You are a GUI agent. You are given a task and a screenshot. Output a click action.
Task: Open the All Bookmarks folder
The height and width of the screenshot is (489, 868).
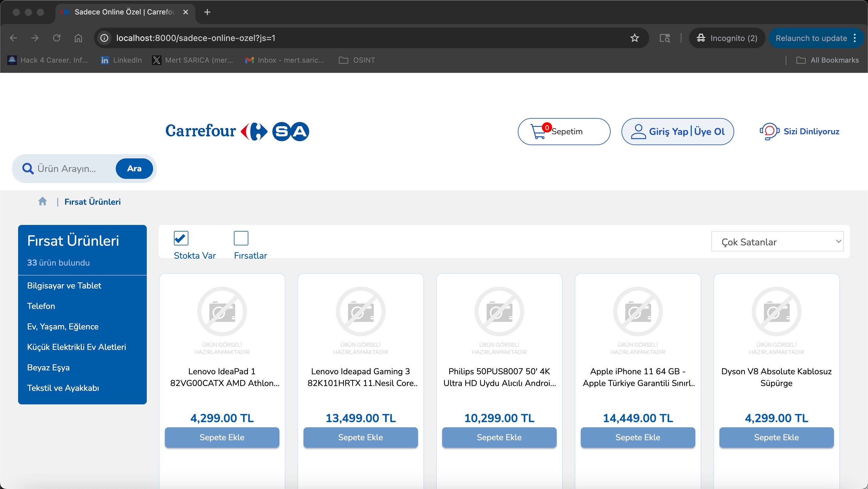click(x=827, y=60)
